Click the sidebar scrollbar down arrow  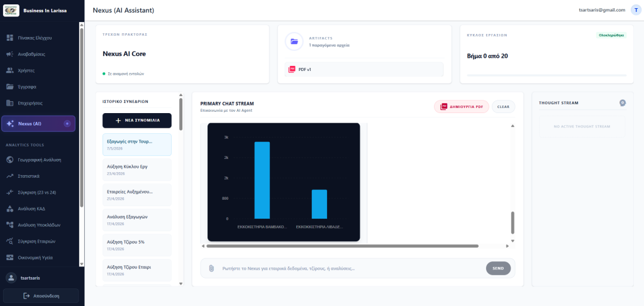point(82,264)
